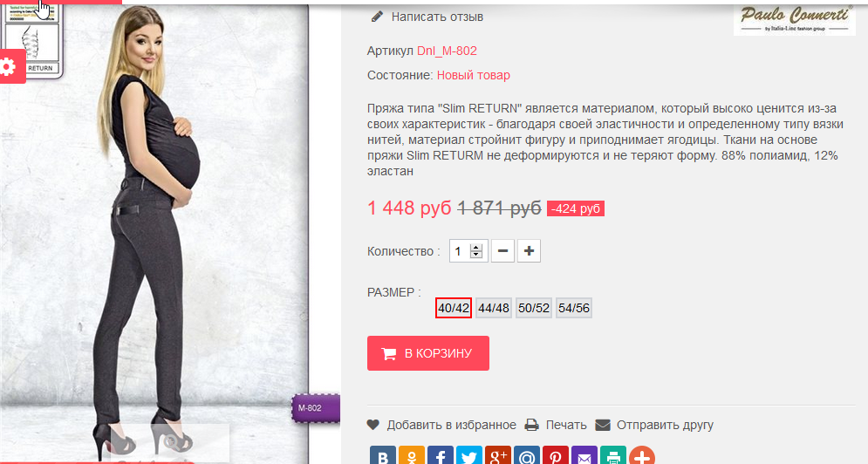
Task: Share on Google Plus
Action: pyautogui.click(x=497, y=455)
